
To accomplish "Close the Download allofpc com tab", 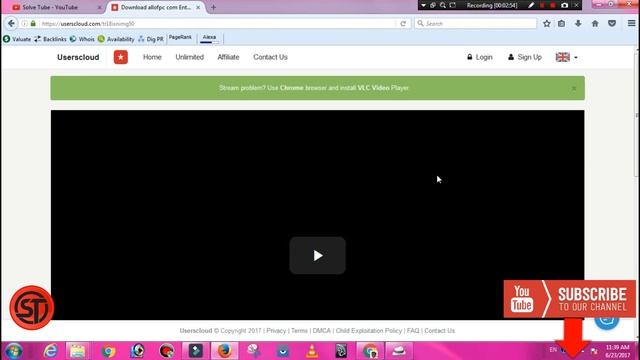I will [198, 7].
